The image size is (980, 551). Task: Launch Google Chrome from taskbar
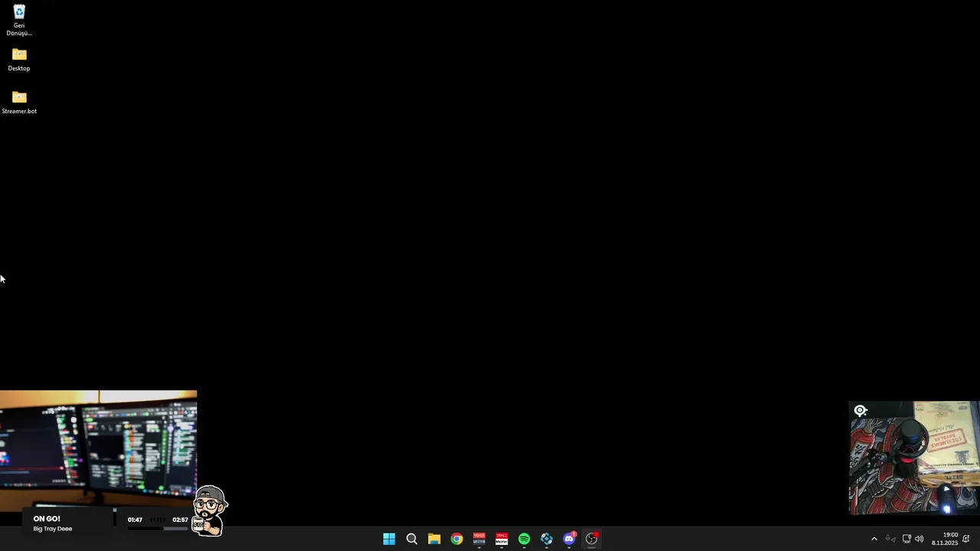pos(456,539)
